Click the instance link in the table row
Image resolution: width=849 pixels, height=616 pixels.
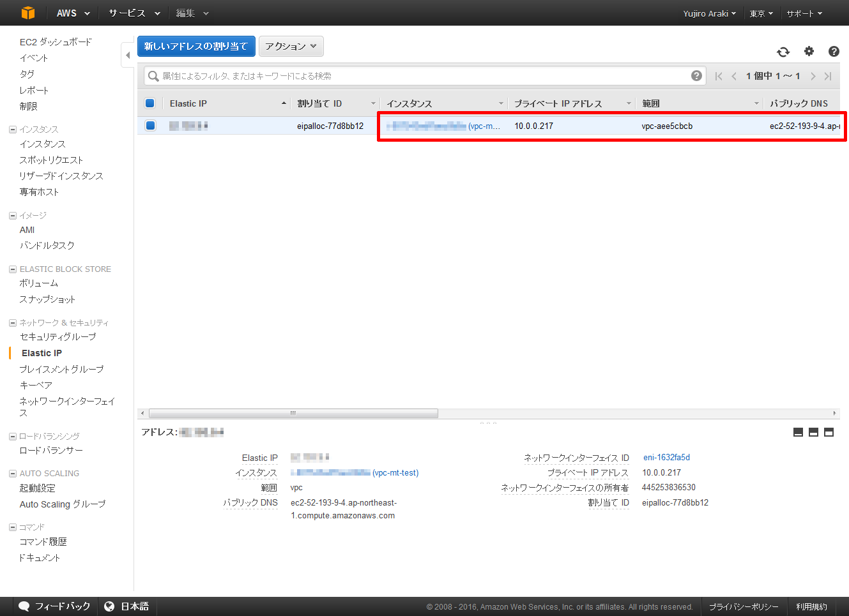click(x=443, y=126)
